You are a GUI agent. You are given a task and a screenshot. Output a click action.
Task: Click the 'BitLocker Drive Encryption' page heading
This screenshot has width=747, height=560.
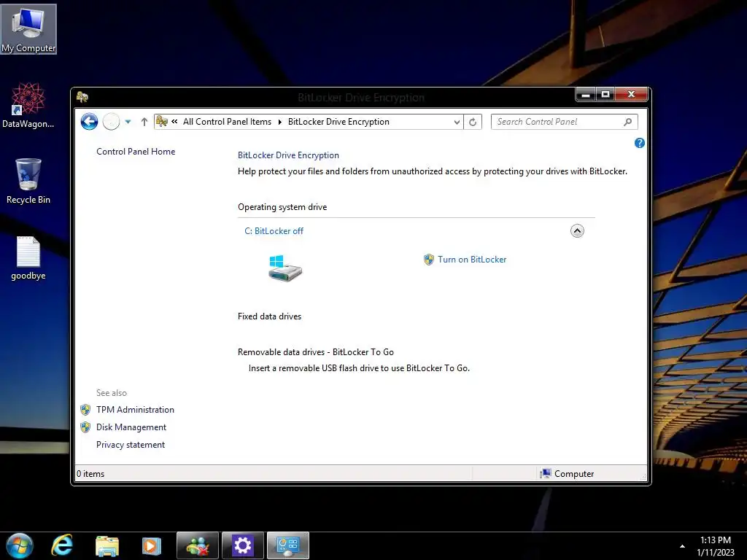[x=288, y=155]
